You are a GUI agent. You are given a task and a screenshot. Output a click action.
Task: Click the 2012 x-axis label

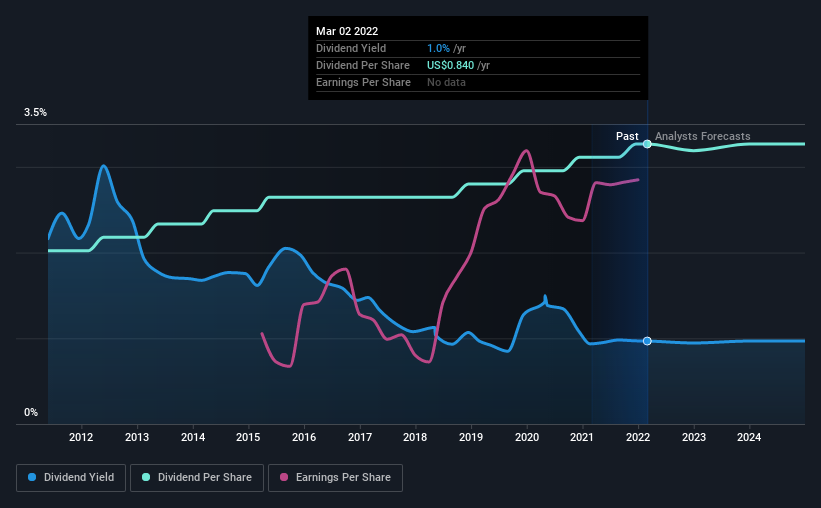click(x=81, y=437)
